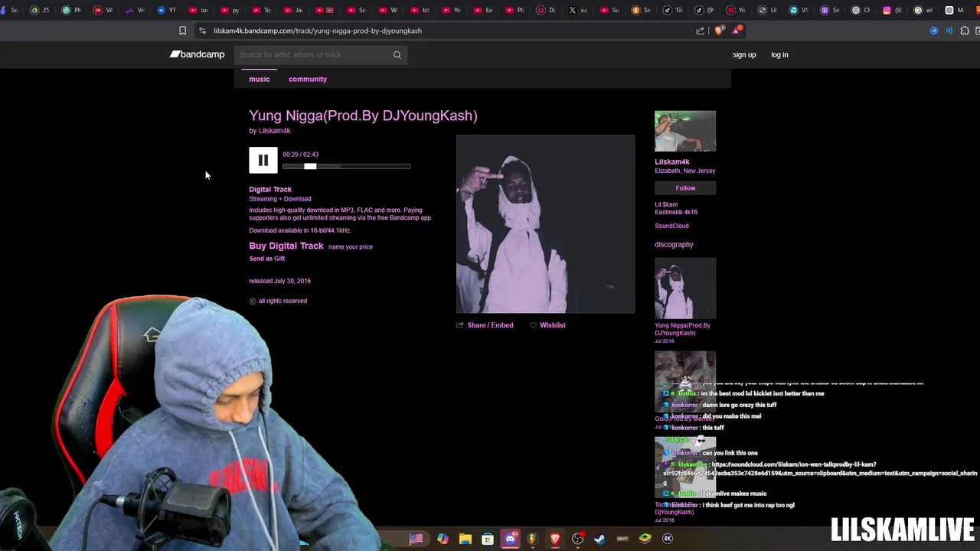Image resolution: width=980 pixels, height=551 pixels.
Task: Click the 'Digital Track' heading
Action: [270, 189]
